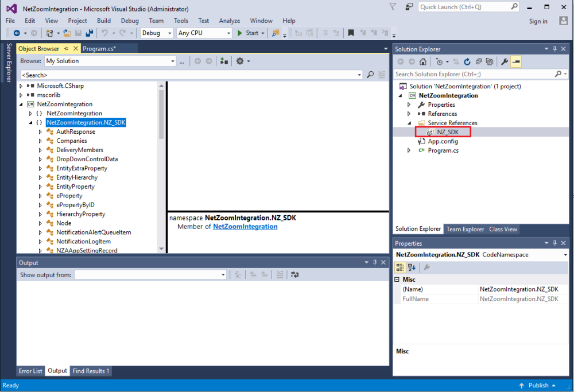Click the Bookmark toolbar icon

(x=351, y=33)
